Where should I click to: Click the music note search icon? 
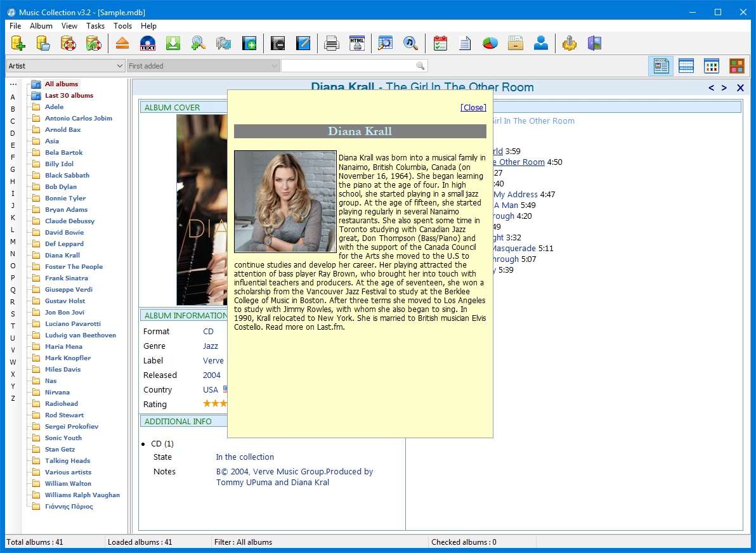[410, 43]
